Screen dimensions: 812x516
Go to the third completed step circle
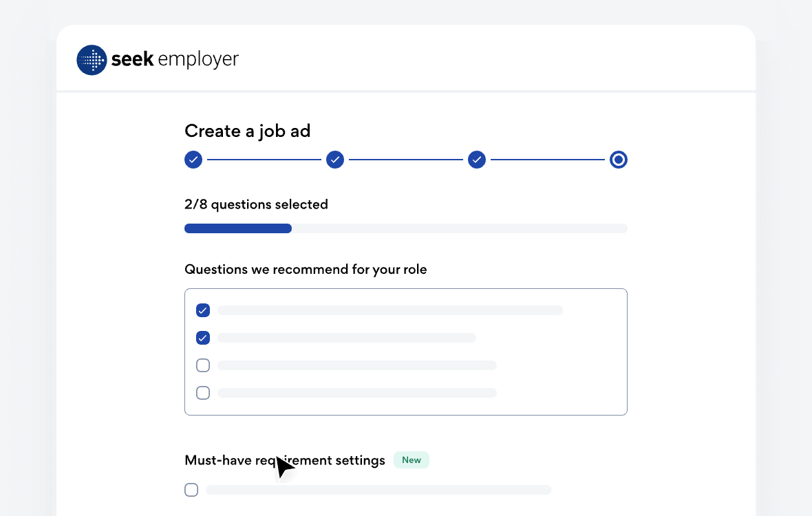477,160
